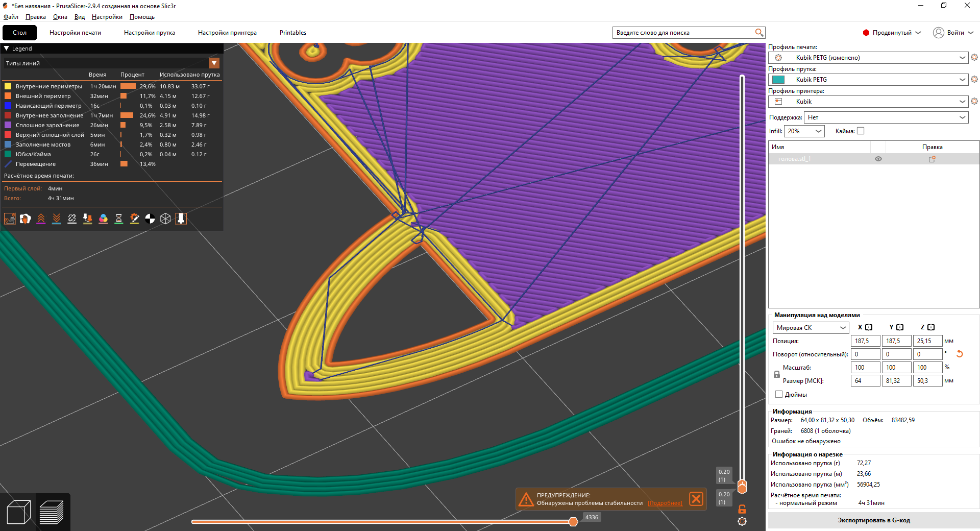Open the print profile dropdown
The width and height of the screenshot is (980, 531).
(868, 58)
